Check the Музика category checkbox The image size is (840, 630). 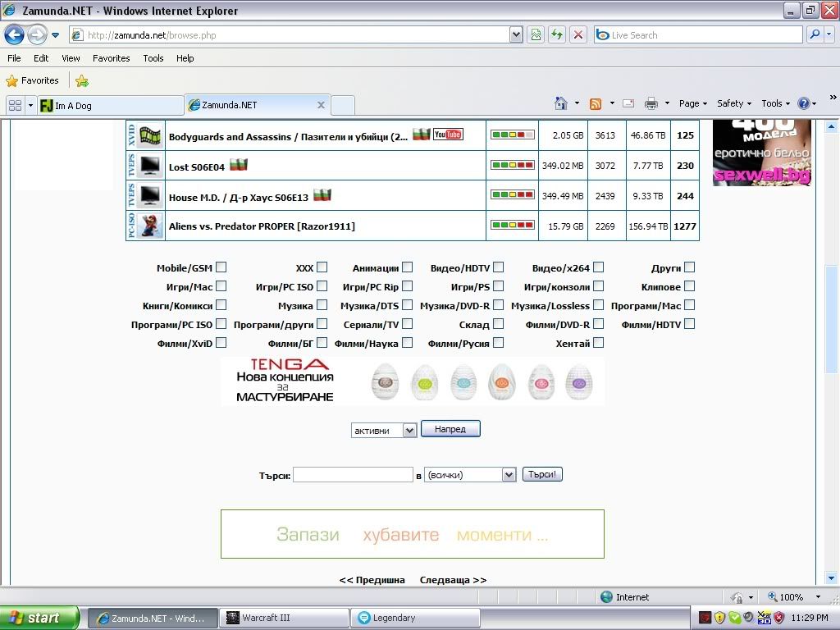322,305
